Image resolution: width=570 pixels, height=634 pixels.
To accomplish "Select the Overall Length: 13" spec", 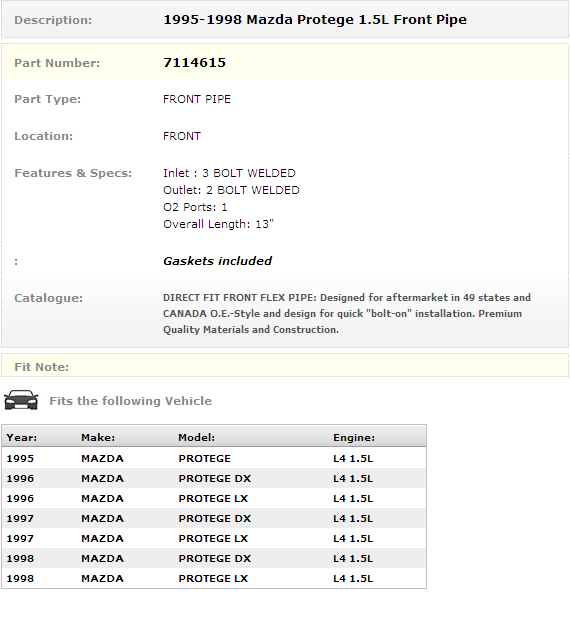I will [218, 224].
